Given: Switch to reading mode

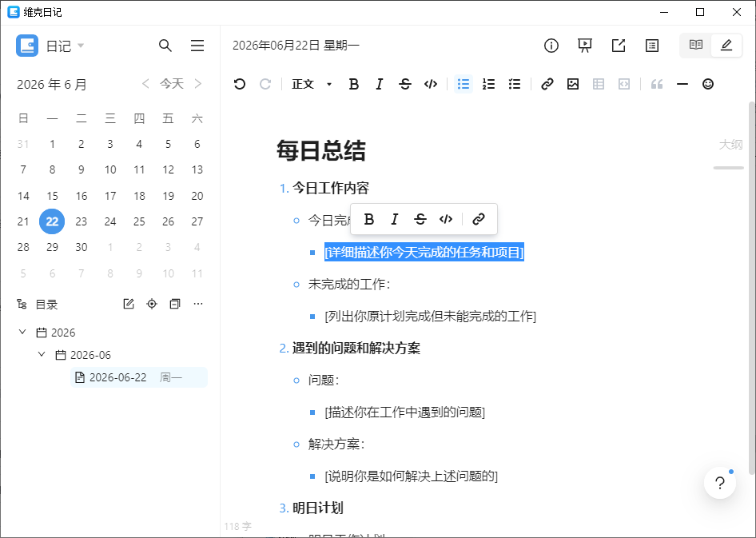Looking at the screenshot, I should (x=696, y=46).
